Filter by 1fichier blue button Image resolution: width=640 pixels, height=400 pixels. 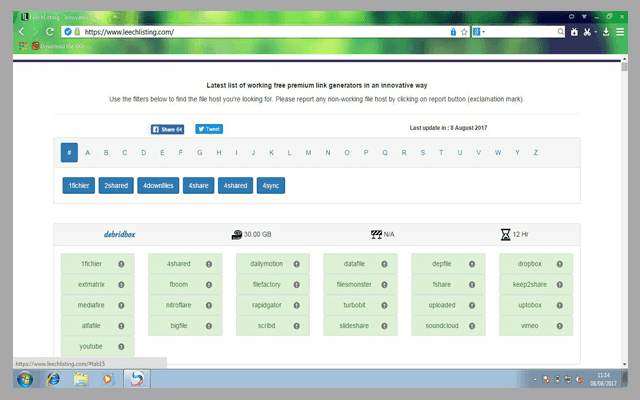point(79,186)
